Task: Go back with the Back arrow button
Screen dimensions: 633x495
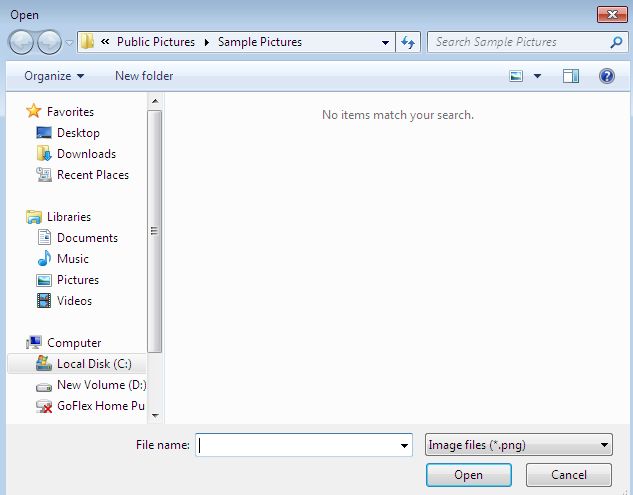Action: click(x=21, y=42)
